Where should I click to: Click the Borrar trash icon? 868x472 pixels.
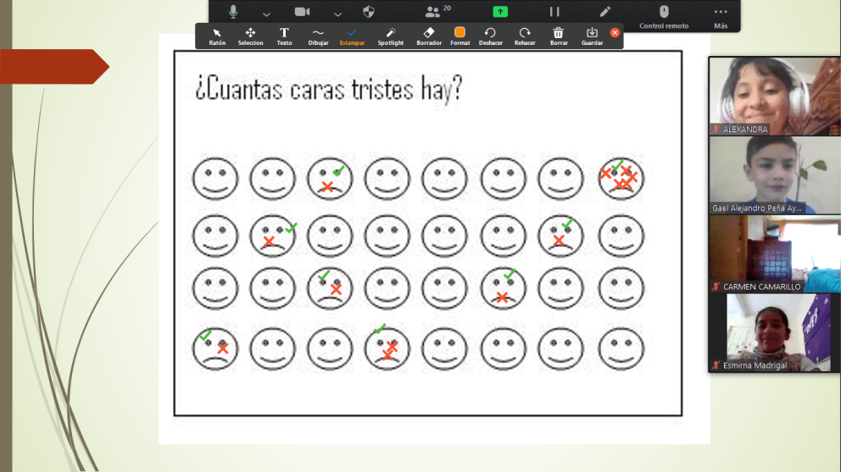pos(559,36)
